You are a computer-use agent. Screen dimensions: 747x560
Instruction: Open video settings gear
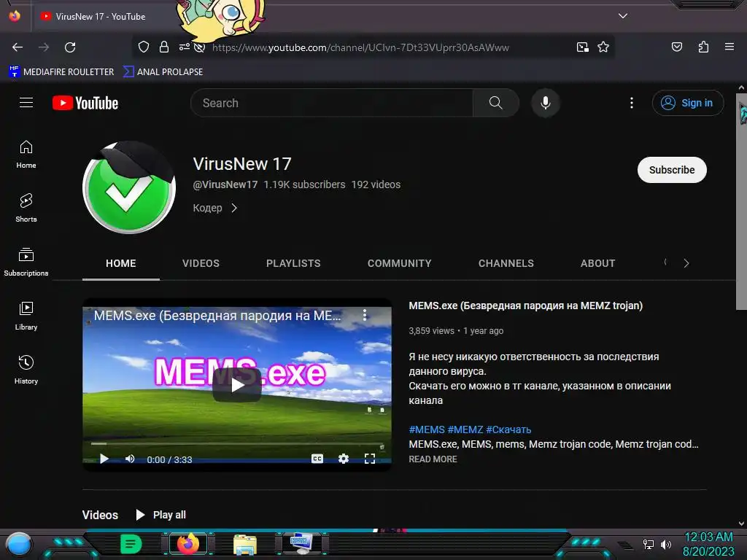(344, 459)
